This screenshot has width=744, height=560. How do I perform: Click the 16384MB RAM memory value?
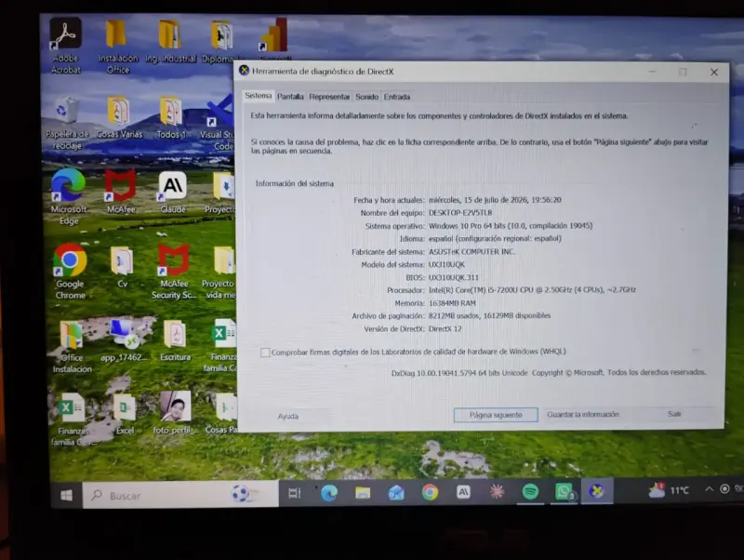point(452,303)
